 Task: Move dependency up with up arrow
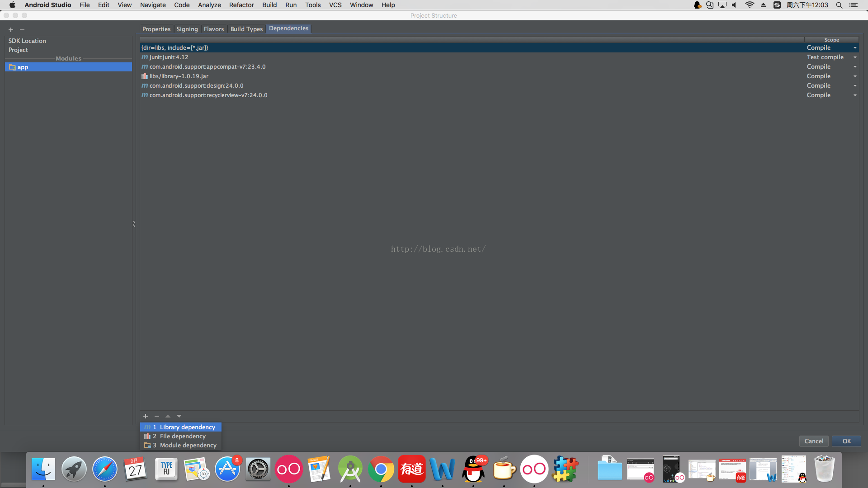point(168,416)
